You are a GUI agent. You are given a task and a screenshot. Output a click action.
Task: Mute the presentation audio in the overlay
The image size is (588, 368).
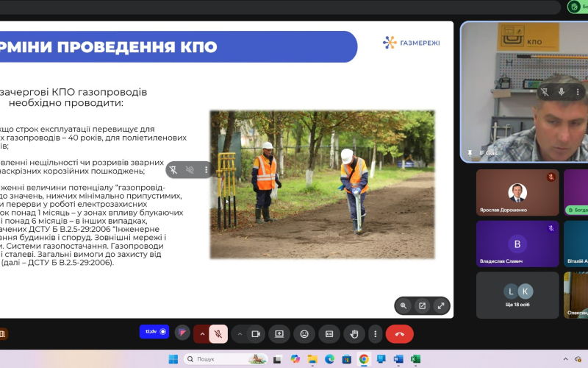[190, 170]
